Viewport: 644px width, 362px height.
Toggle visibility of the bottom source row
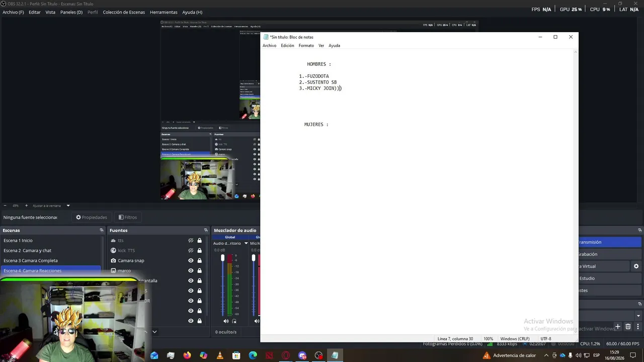[191, 321]
